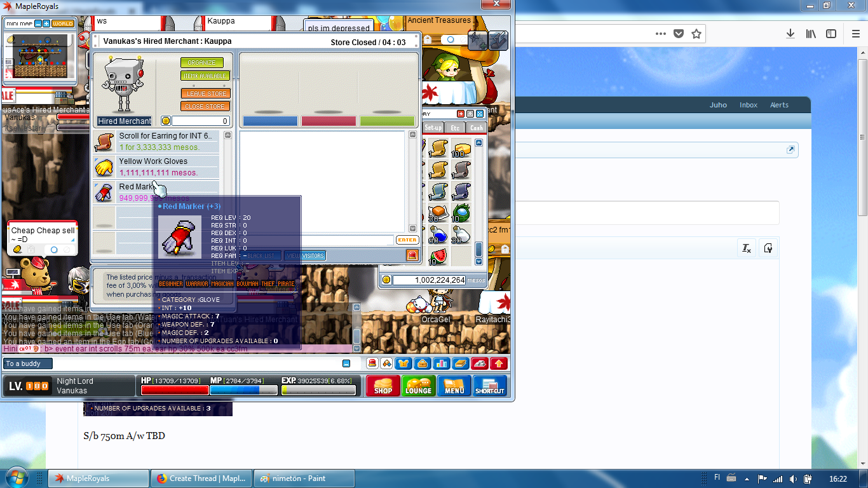Open the forum Alerts link
Image resolution: width=868 pixels, height=488 pixels.
click(779, 105)
